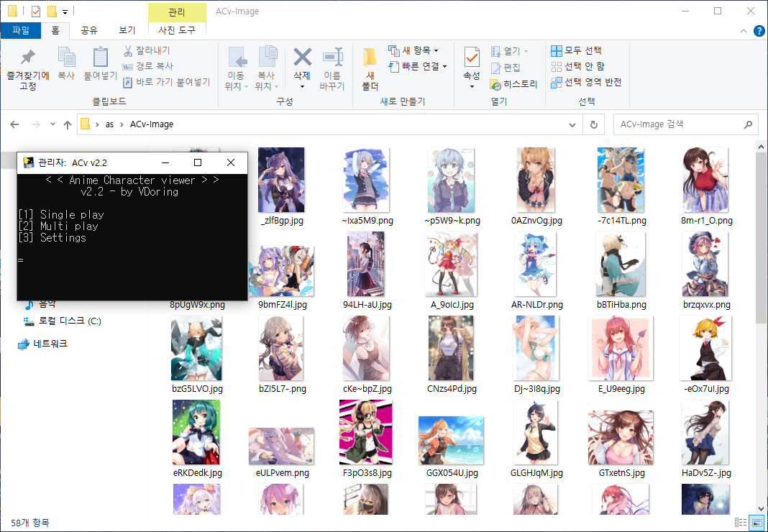Click the quick access properties checkmark icon
This screenshot has width=768, height=532.
(35, 11)
